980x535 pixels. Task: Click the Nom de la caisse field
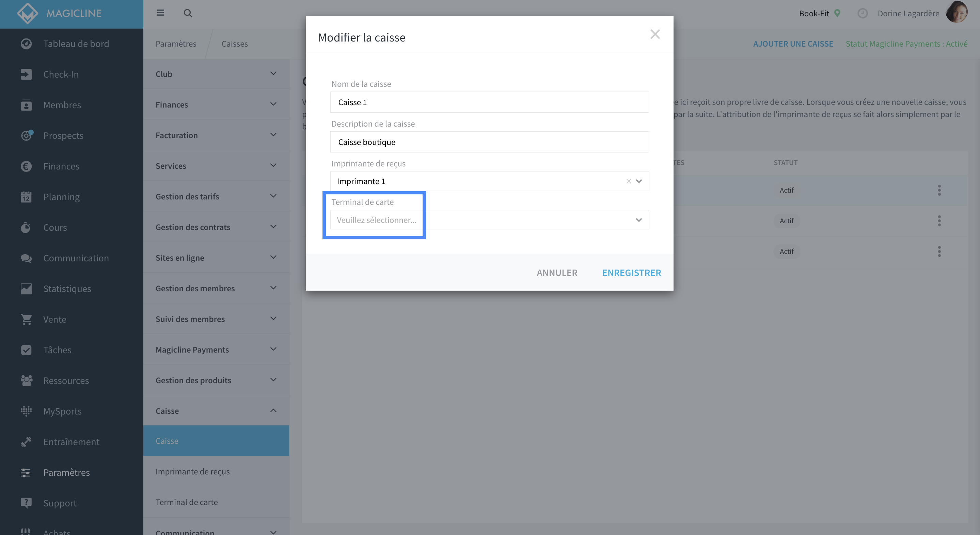click(x=489, y=102)
